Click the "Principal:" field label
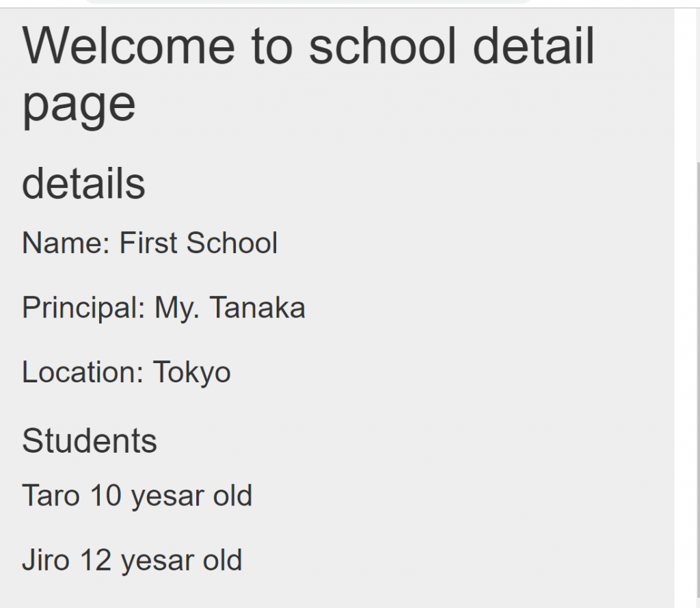This screenshot has height=608, width=700. point(83,308)
